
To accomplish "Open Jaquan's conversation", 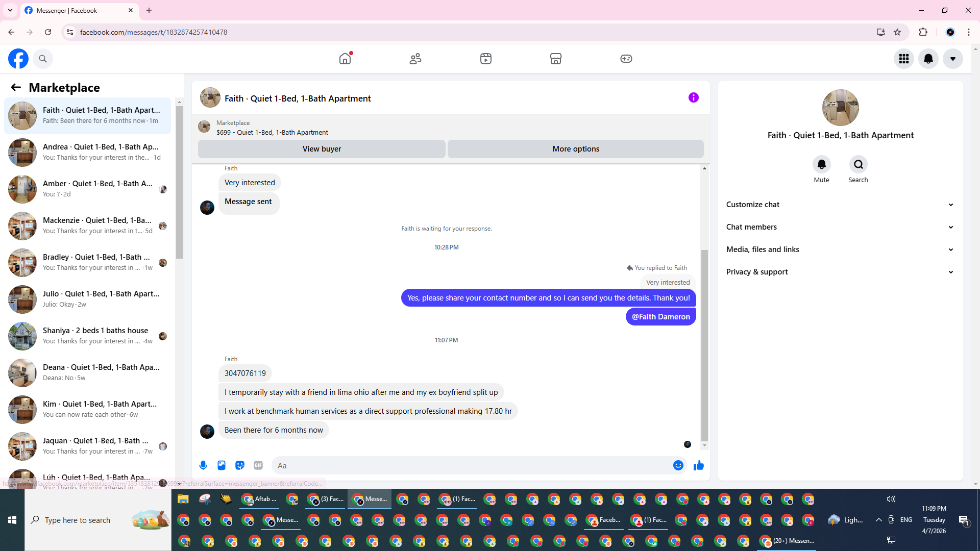I will [x=87, y=446].
